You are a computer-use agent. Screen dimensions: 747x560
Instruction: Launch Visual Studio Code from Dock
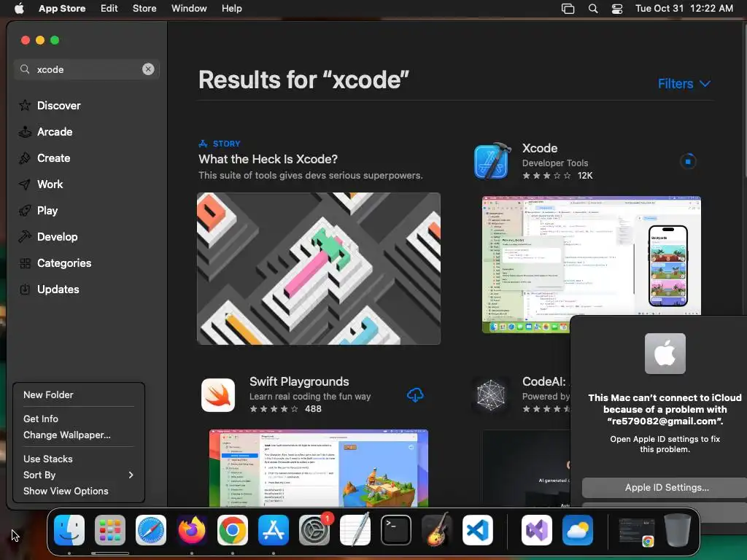coord(478,530)
